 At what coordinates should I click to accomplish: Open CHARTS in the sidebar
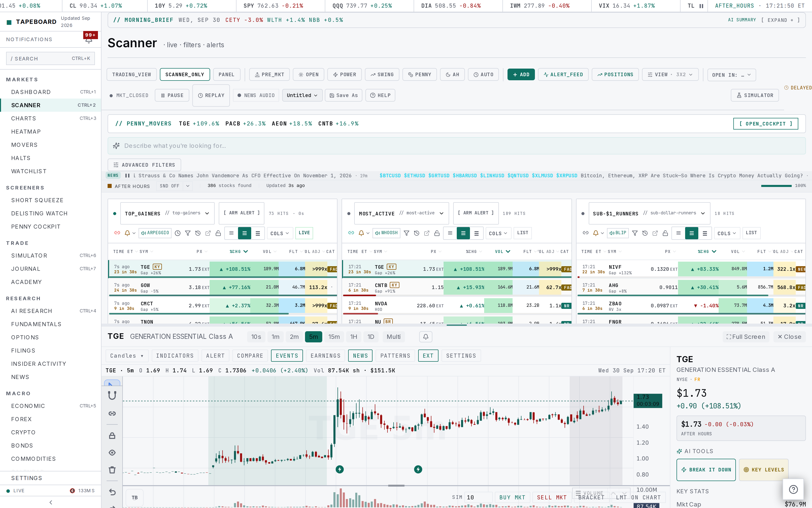pyautogui.click(x=51, y=118)
